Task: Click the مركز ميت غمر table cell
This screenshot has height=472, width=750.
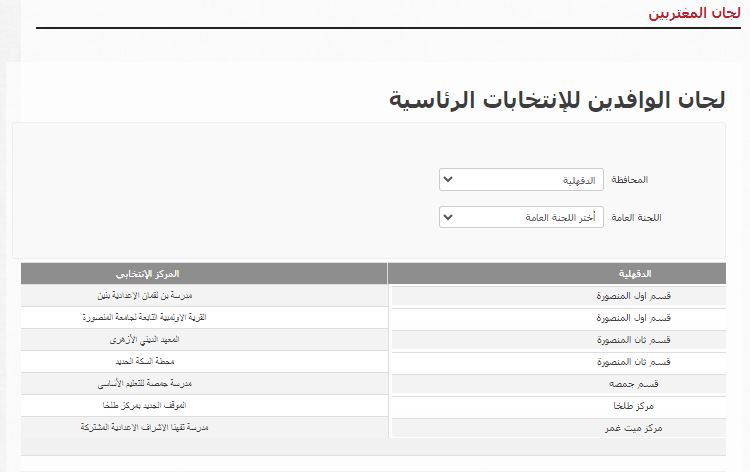Action: click(x=559, y=428)
